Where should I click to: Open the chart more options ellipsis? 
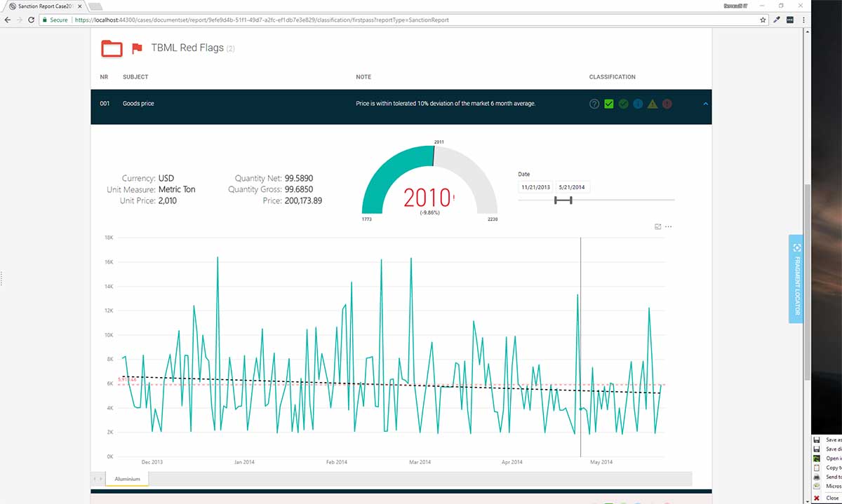pyautogui.click(x=669, y=227)
